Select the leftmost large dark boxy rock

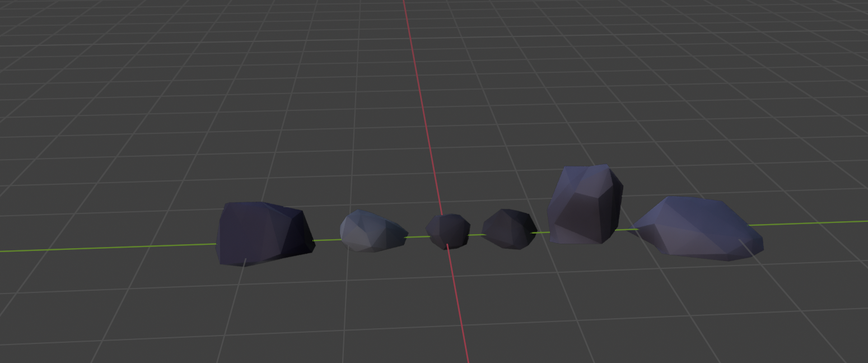[265, 234]
